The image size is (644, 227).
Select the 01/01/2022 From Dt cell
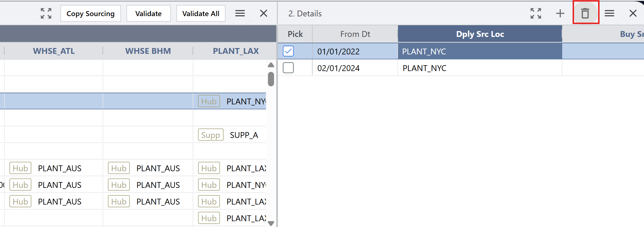click(x=355, y=51)
